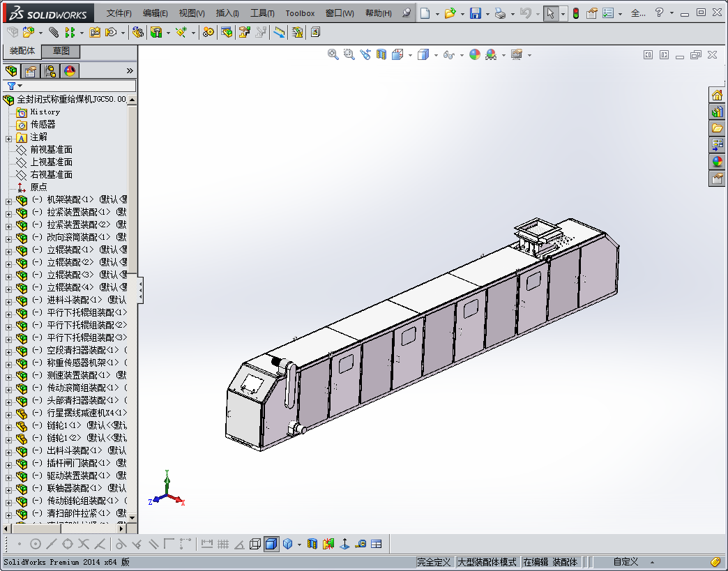Image resolution: width=728 pixels, height=571 pixels.
Task: Switch to the PropertyManager tab icon
Action: [x=31, y=71]
